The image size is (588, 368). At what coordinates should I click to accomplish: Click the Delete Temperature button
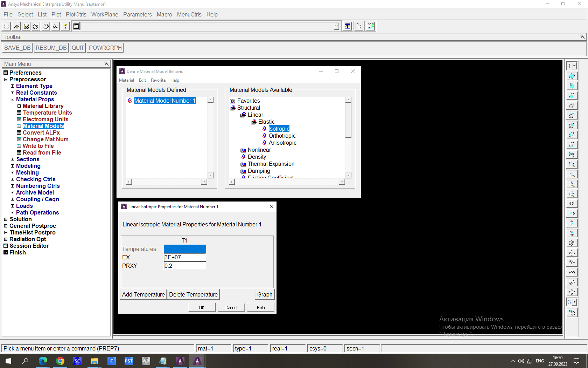click(x=193, y=294)
